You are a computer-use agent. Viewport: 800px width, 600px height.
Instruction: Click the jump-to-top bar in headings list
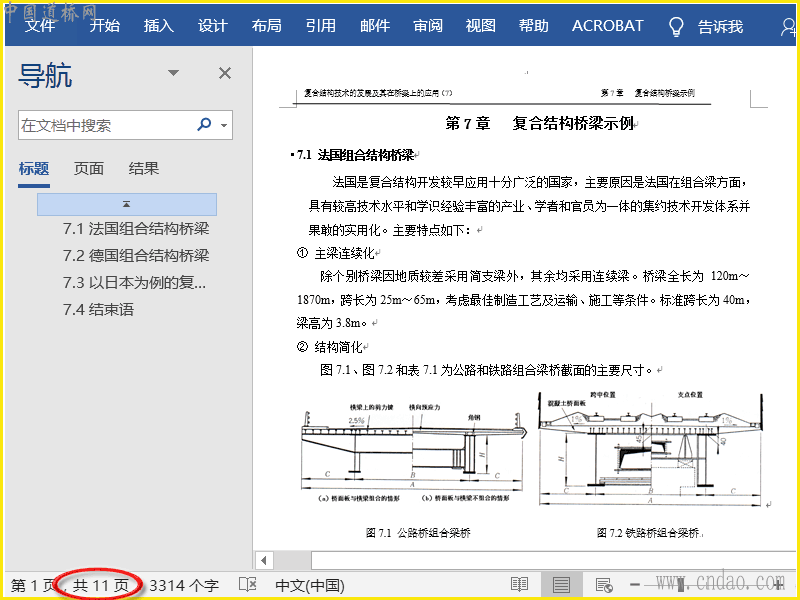coord(127,204)
